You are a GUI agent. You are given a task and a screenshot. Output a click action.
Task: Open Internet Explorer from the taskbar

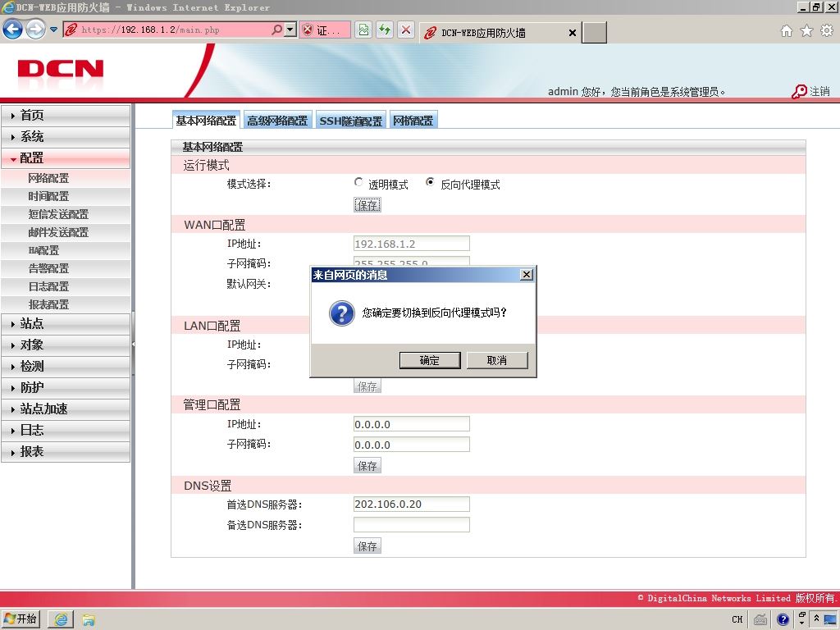[61, 620]
